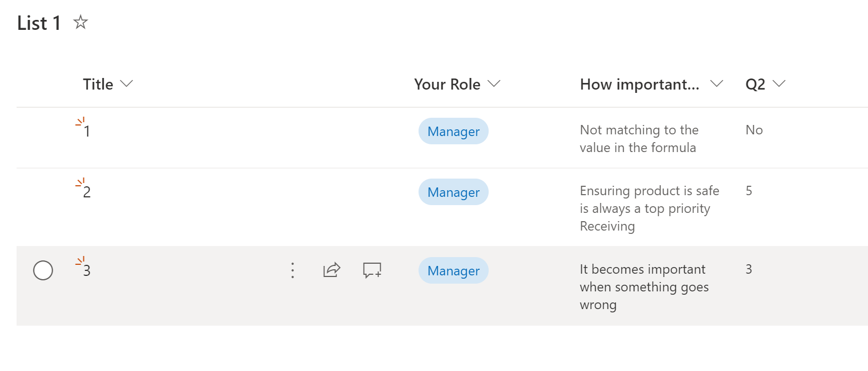Open list item titled 1

87,131
